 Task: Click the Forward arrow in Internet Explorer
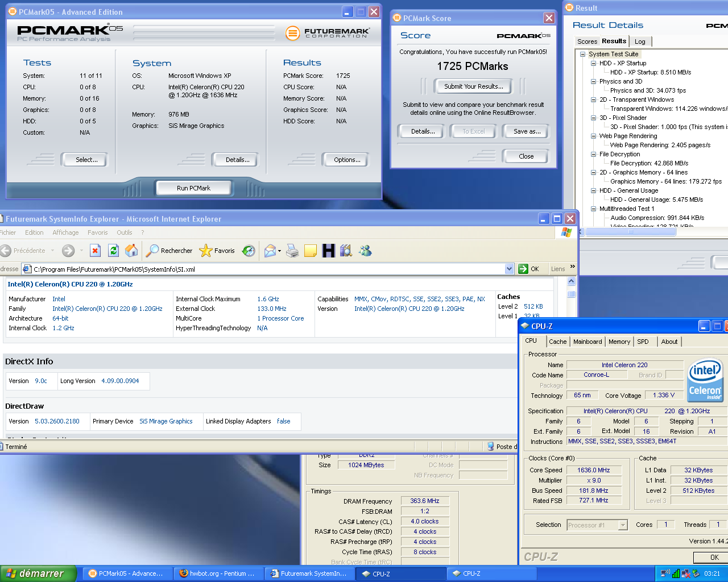[68, 251]
